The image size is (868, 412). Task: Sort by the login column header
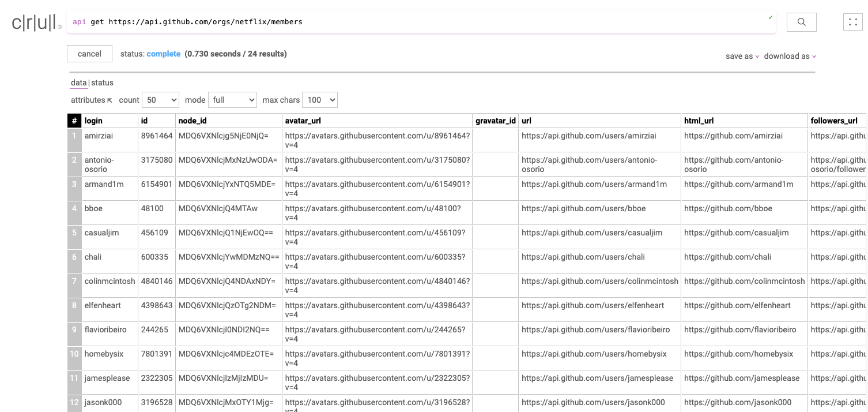click(x=93, y=121)
